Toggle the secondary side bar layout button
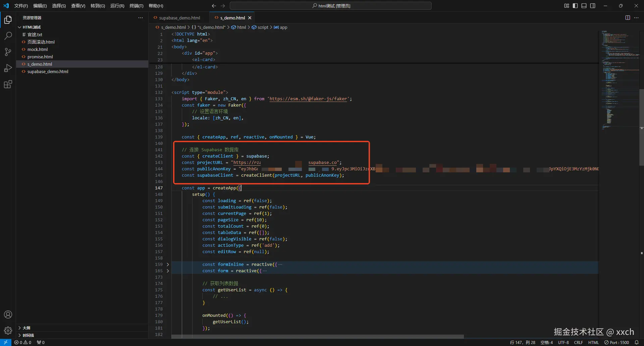 click(593, 6)
